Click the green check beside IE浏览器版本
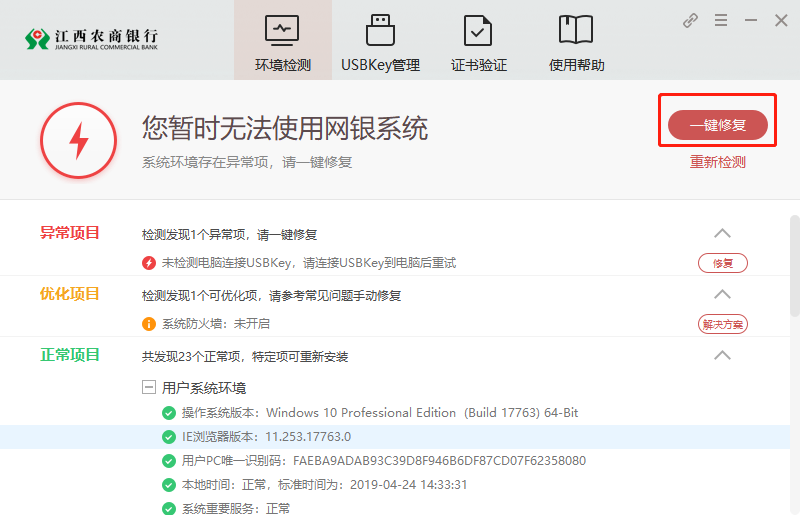Image resolution: width=800 pixels, height=530 pixels. coord(169,437)
